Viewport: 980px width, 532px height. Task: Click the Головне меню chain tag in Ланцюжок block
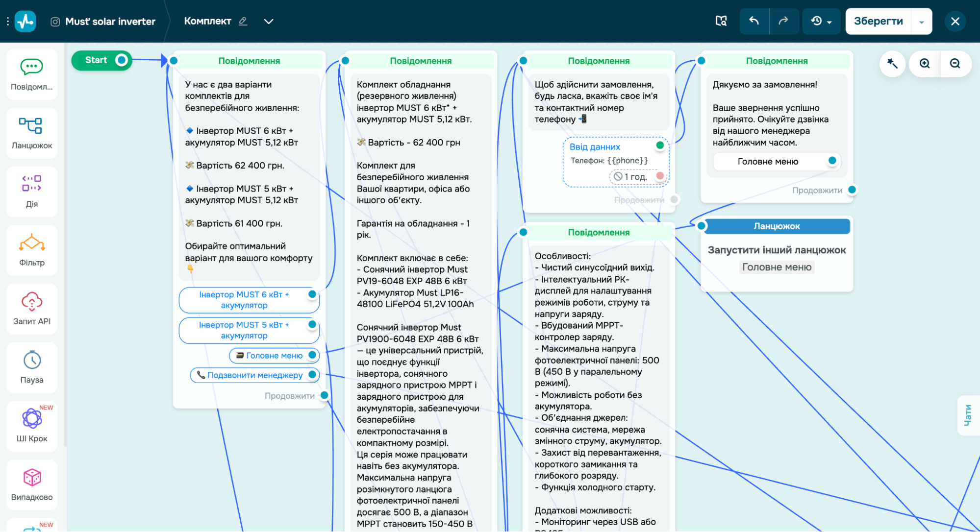click(x=777, y=267)
